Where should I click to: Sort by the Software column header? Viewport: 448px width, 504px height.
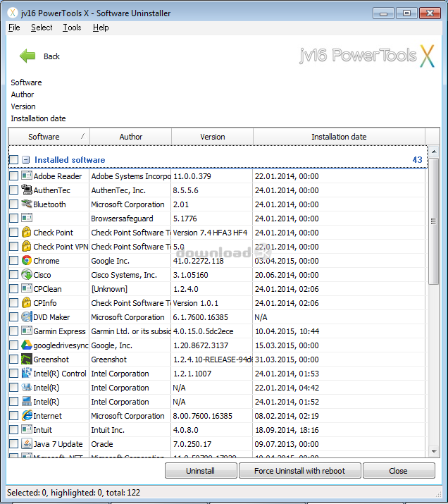click(x=49, y=137)
